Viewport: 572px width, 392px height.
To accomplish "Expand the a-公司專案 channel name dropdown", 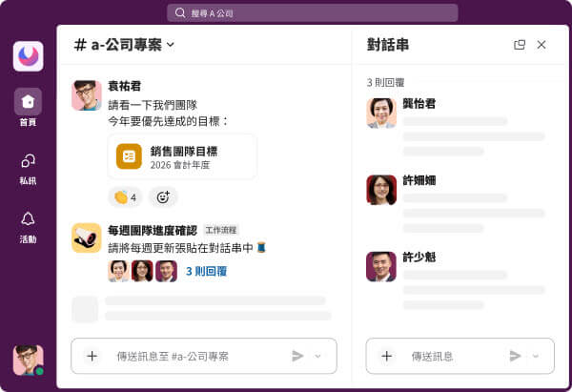I will 171,45.
